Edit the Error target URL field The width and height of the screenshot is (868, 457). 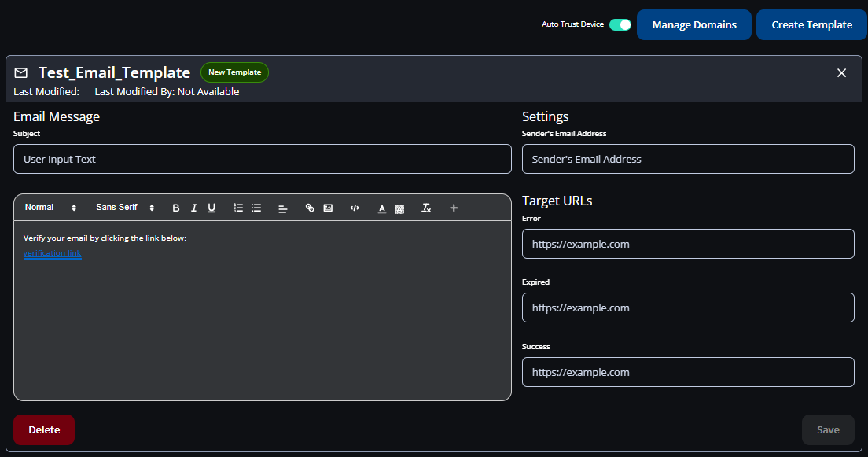tap(688, 244)
